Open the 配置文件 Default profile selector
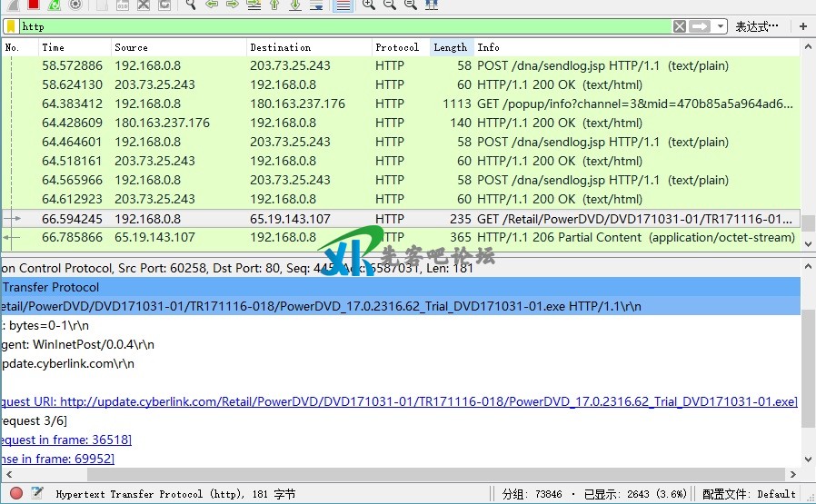This screenshot has width=816, height=504. [751, 494]
